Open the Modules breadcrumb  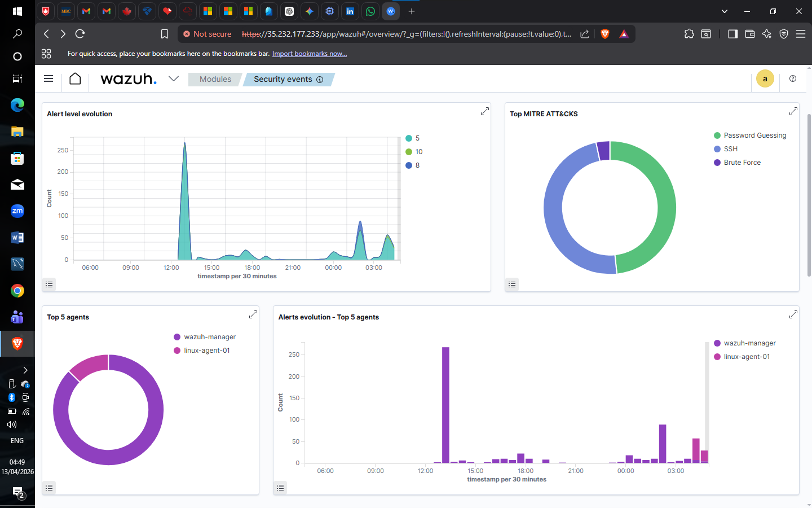pos(215,80)
